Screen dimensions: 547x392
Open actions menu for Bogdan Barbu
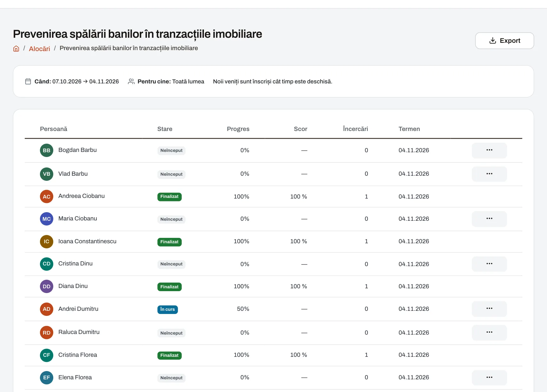[489, 150]
